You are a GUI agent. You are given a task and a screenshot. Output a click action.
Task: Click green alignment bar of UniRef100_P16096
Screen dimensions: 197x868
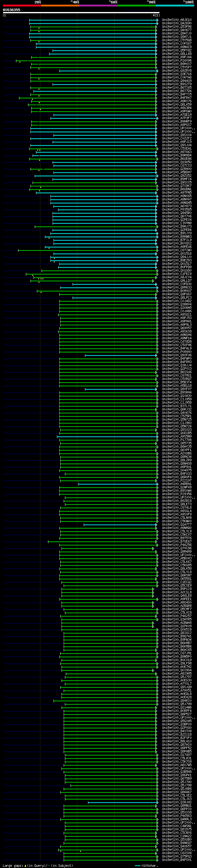pos(86,60)
